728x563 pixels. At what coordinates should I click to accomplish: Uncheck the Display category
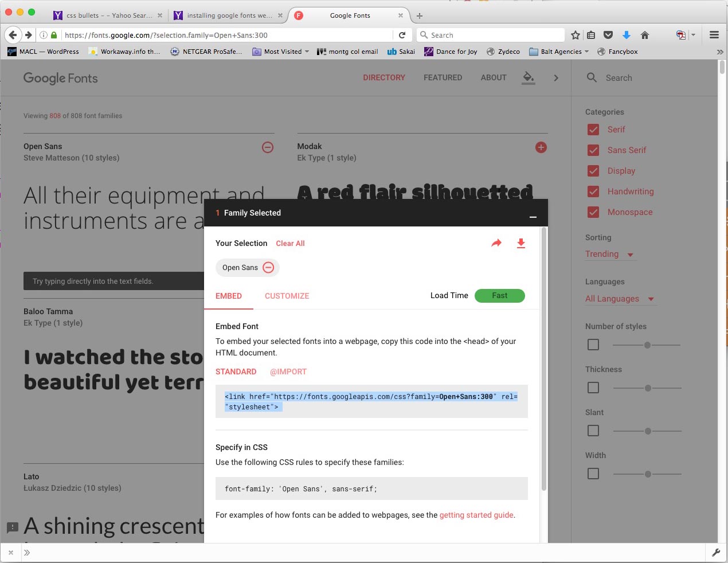(593, 171)
